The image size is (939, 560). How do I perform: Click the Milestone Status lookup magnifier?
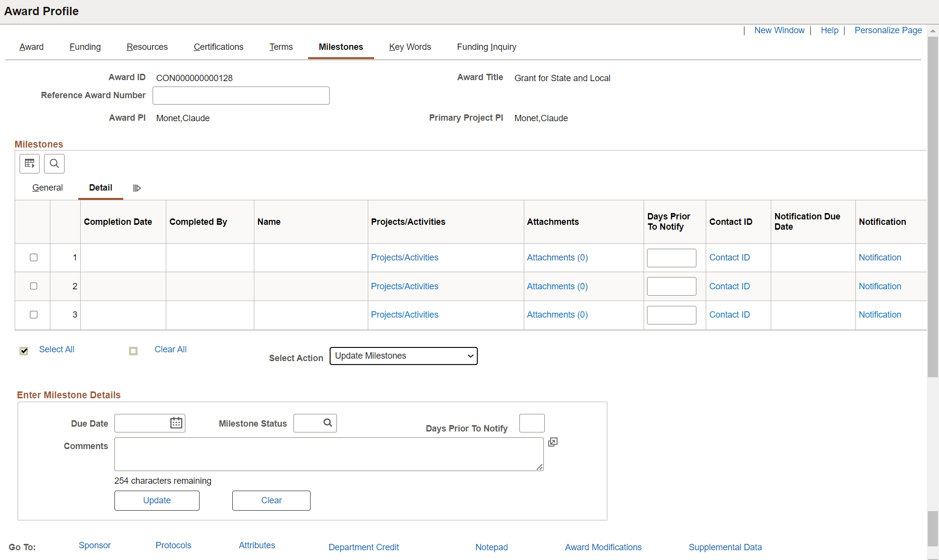(328, 423)
